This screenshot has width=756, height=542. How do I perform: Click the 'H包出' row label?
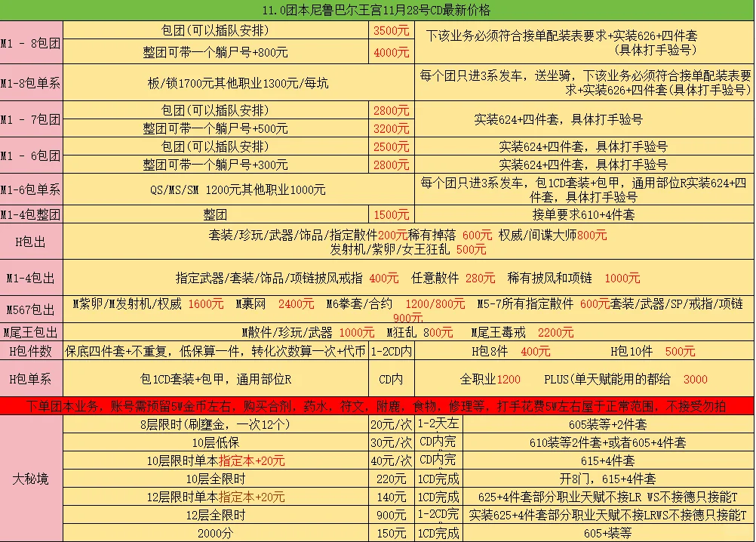click(32, 241)
